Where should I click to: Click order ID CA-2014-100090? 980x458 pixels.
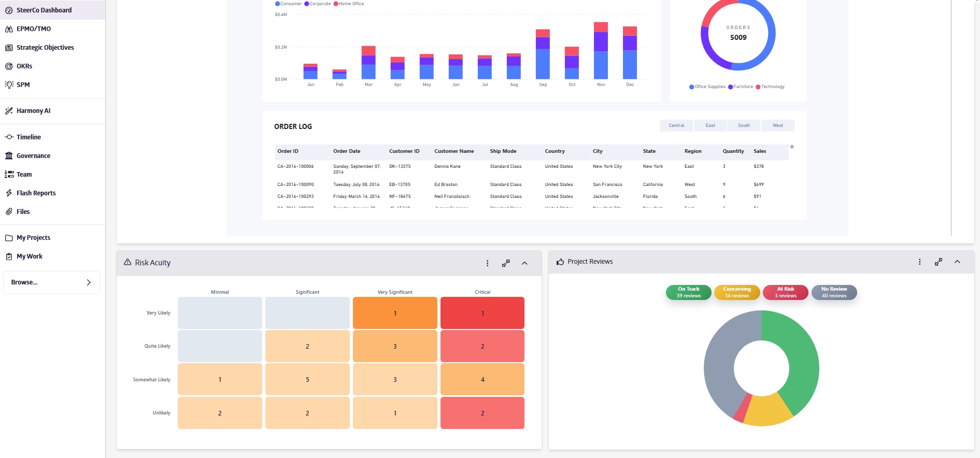pyautogui.click(x=295, y=184)
